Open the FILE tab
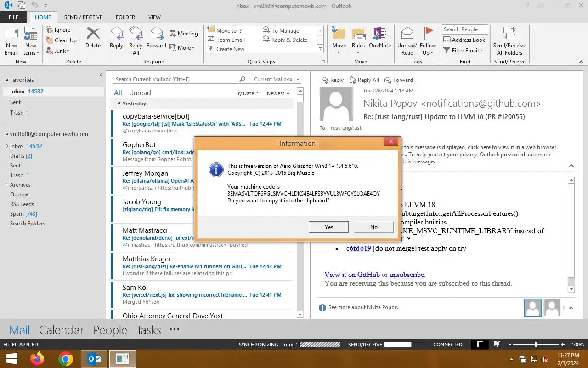The height and width of the screenshot is (368, 588). click(x=14, y=17)
